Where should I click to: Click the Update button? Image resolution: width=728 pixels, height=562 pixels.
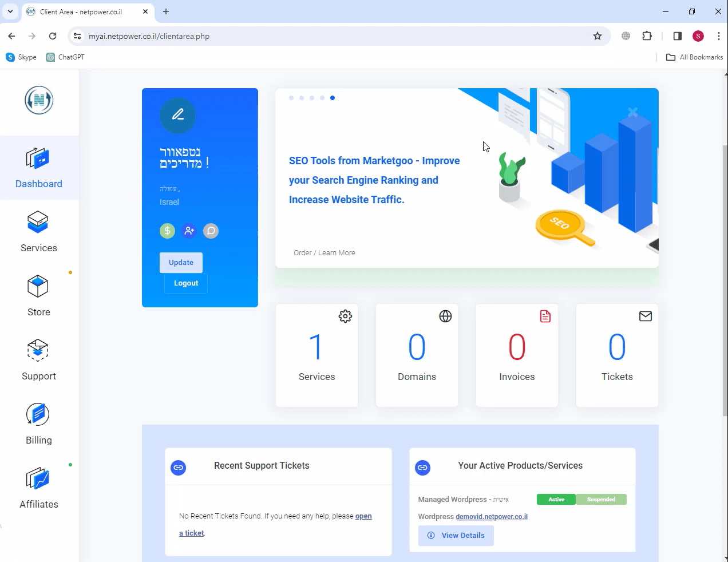click(x=181, y=263)
